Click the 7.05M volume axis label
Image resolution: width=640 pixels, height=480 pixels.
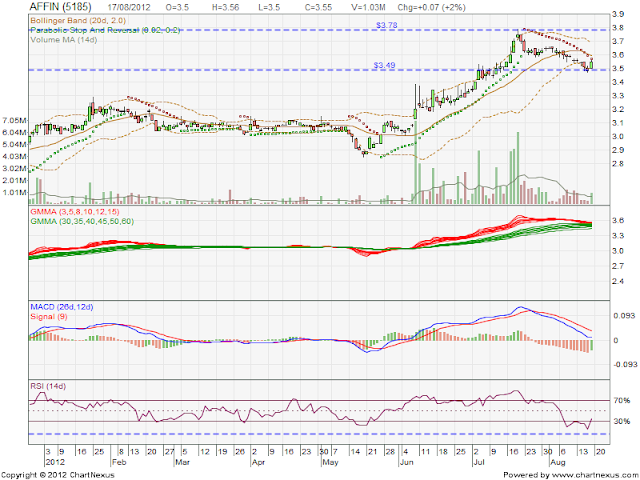15,120
